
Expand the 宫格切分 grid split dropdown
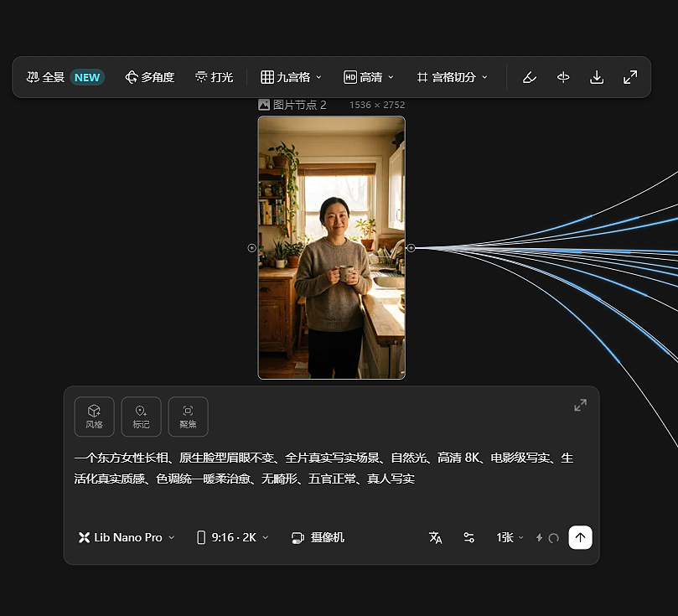pyautogui.click(x=452, y=77)
